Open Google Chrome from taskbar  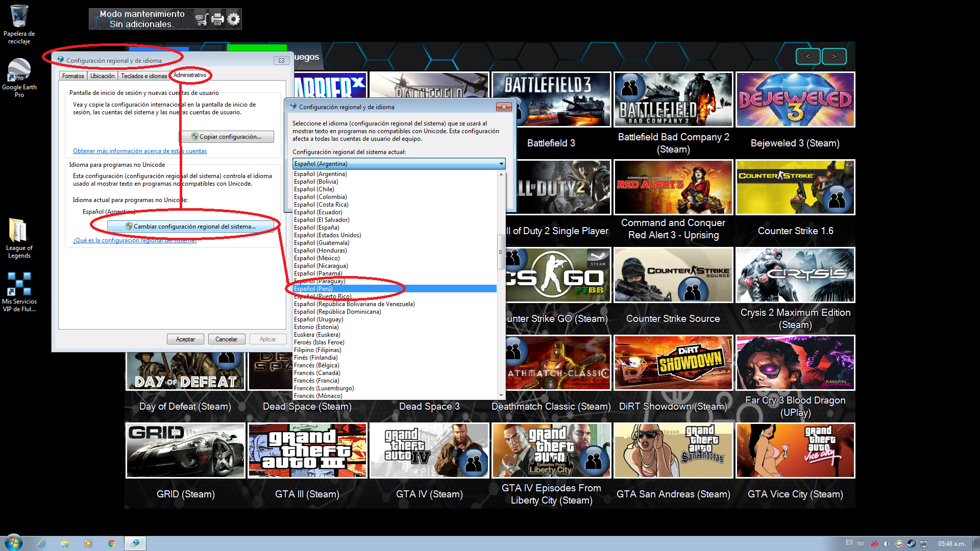point(112,543)
